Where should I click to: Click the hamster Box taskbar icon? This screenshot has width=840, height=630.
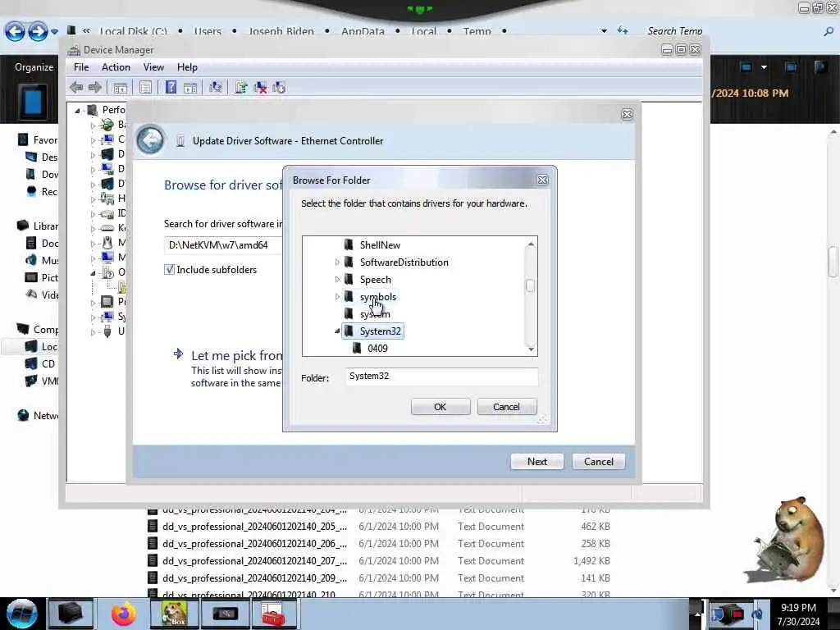pyautogui.click(x=174, y=614)
